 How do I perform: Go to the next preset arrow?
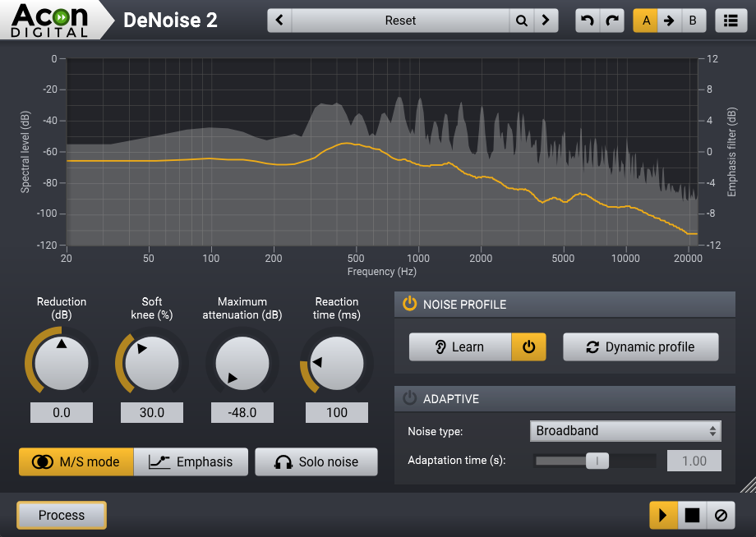coord(546,21)
